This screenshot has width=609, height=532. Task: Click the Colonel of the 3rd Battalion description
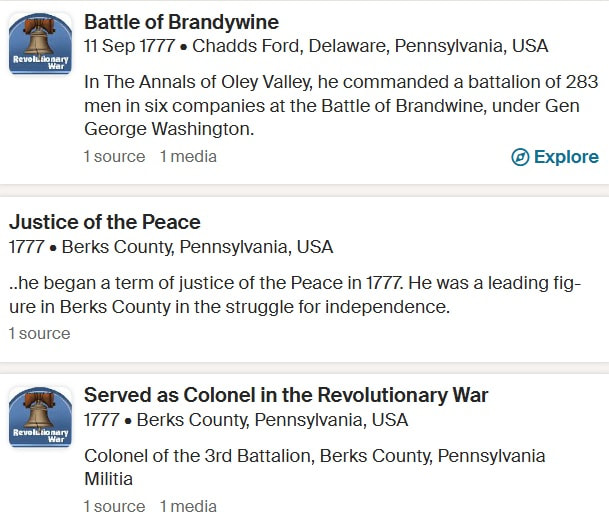[x=315, y=467]
